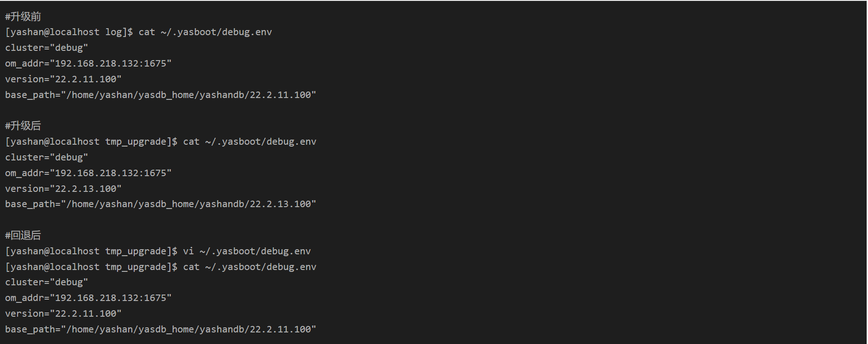Click the first cat ~/.yasboot/debug.env command
The image size is (868, 344).
[205, 32]
